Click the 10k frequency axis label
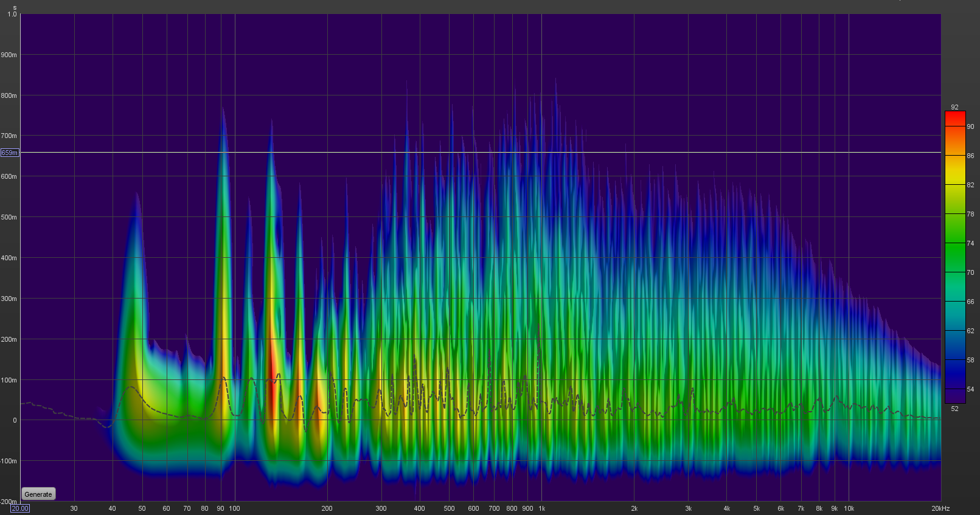This screenshot has height=515, width=980. [849, 508]
